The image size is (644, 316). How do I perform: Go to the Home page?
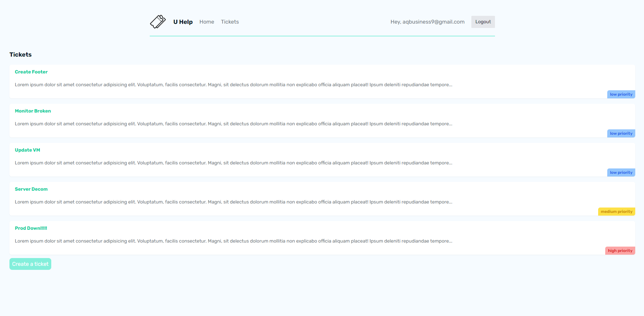(x=207, y=22)
